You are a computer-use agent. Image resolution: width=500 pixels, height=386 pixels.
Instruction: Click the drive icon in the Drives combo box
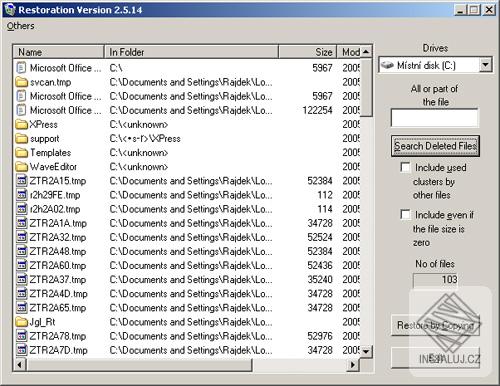(x=387, y=65)
